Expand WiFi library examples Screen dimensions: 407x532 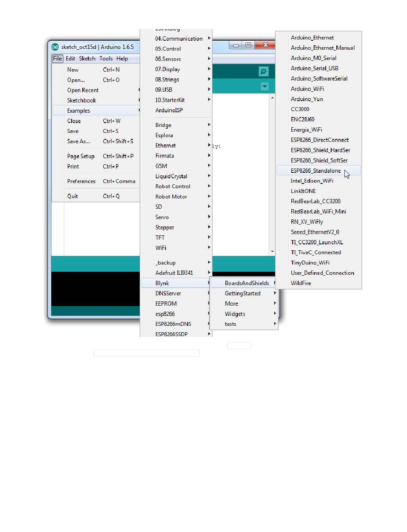point(177,248)
